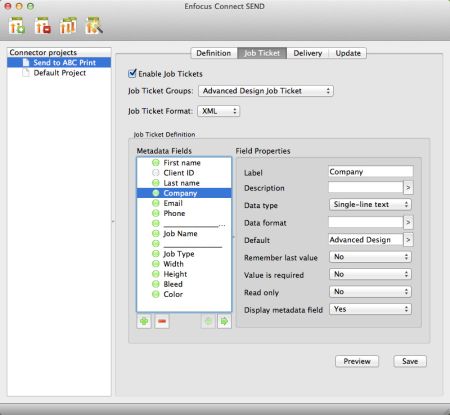Select the Phone metadata field
Screen dimensions: 450x415
tap(184, 213)
